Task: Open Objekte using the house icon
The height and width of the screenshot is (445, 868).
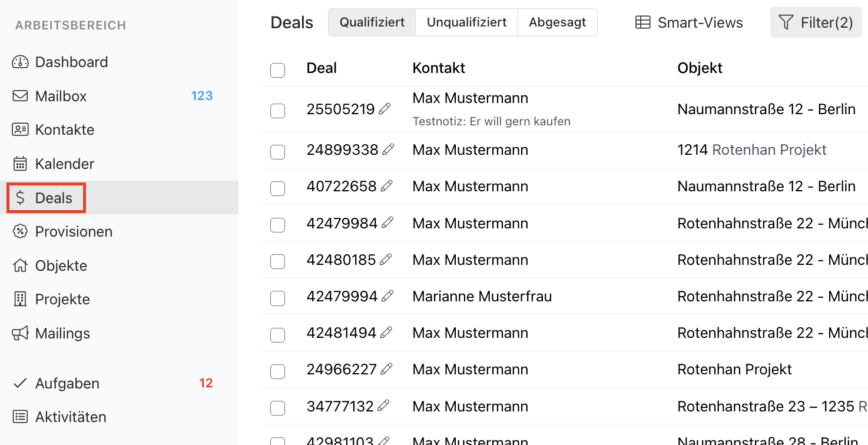Action: click(20, 265)
